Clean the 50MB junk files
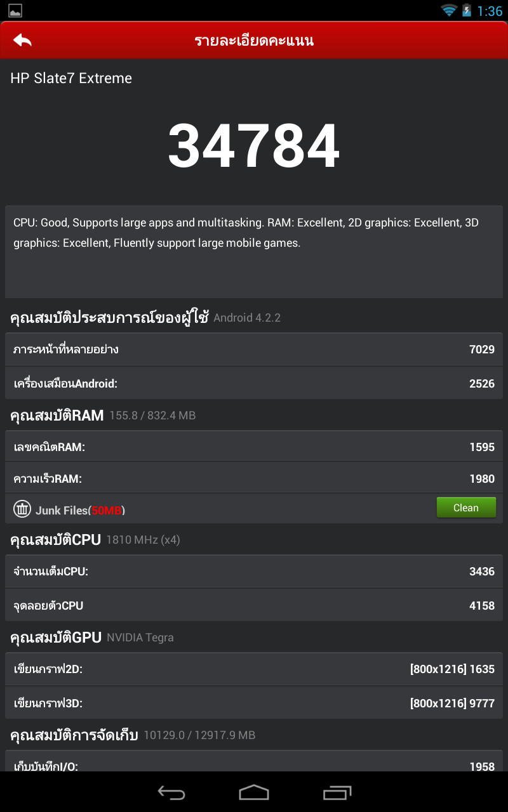Viewport: 508px width, 812px height. click(x=466, y=507)
